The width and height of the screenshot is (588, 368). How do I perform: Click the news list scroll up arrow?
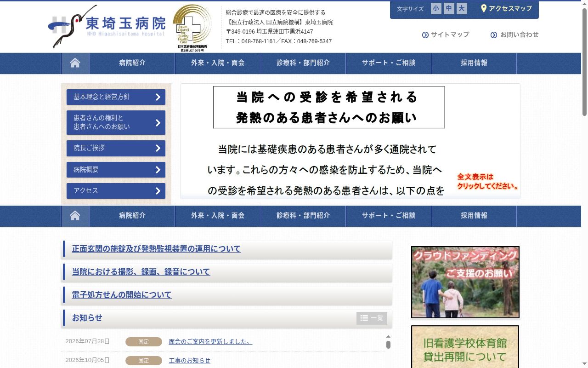point(388,337)
